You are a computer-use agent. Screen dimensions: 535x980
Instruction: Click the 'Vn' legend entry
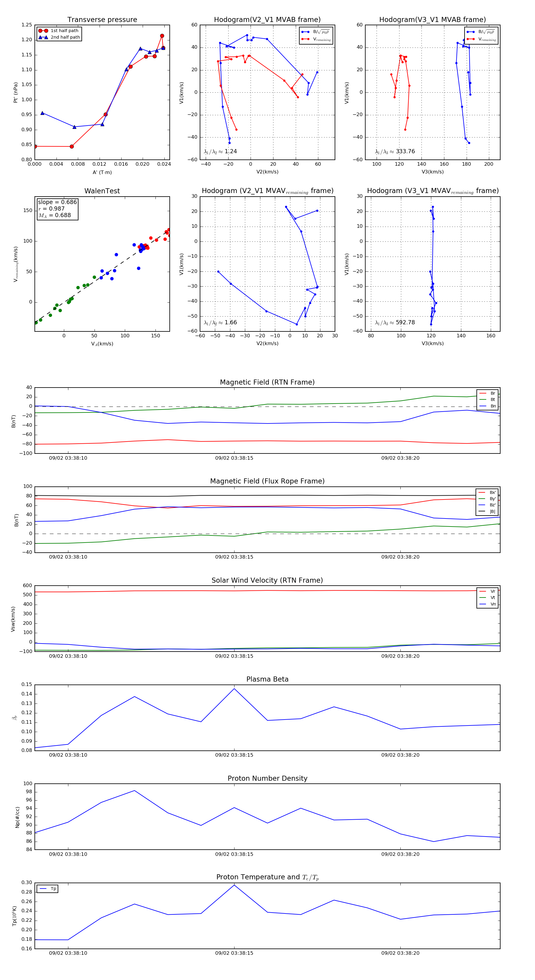pos(488,604)
